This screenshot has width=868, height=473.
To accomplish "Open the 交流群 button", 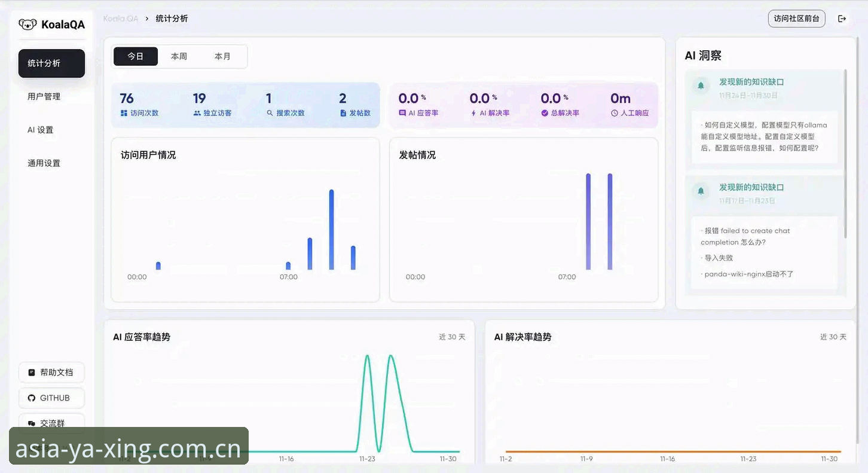I will click(51, 423).
